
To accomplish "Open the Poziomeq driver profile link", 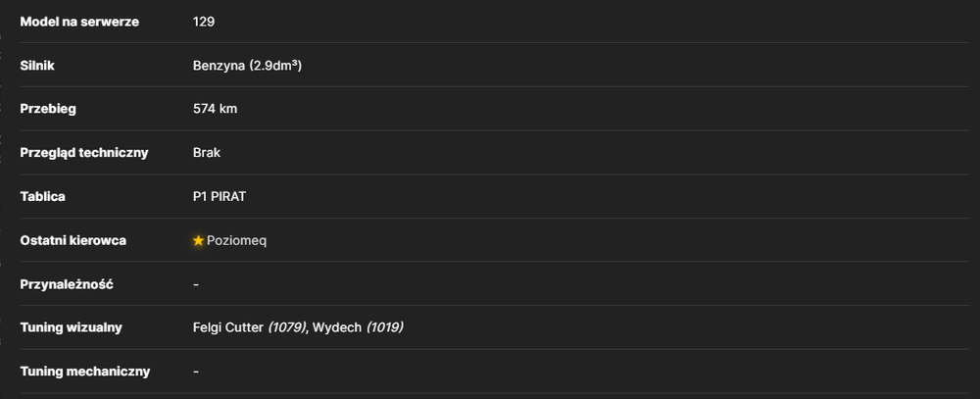I will point(236,241).
